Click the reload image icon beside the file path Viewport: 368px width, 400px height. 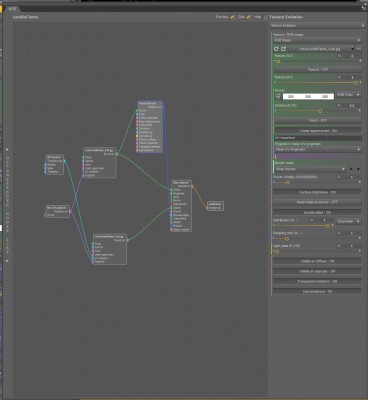point(276,49)
